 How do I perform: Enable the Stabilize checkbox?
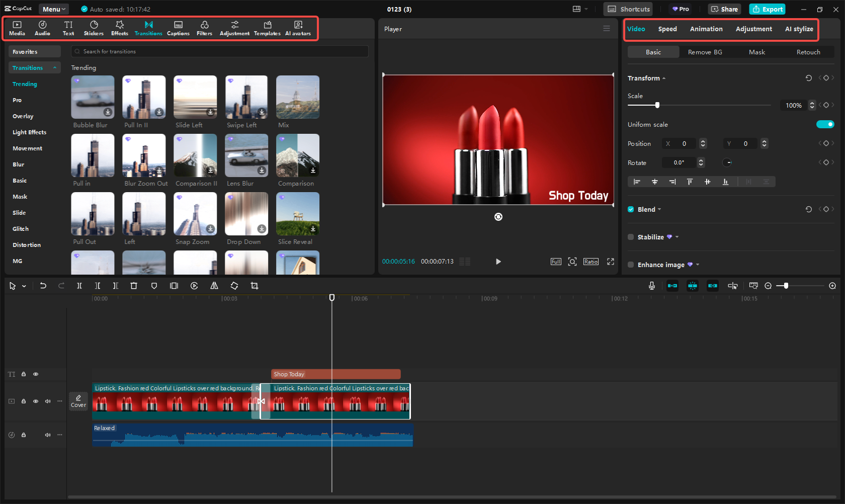pyautogui.click(x=631, y=236)
